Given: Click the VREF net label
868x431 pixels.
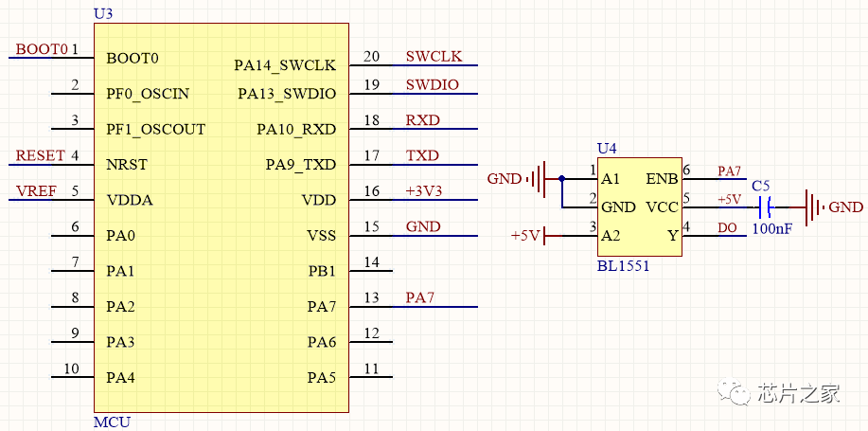Looking at the screenshot, I should pyautogui.click(x=37, y=191).
